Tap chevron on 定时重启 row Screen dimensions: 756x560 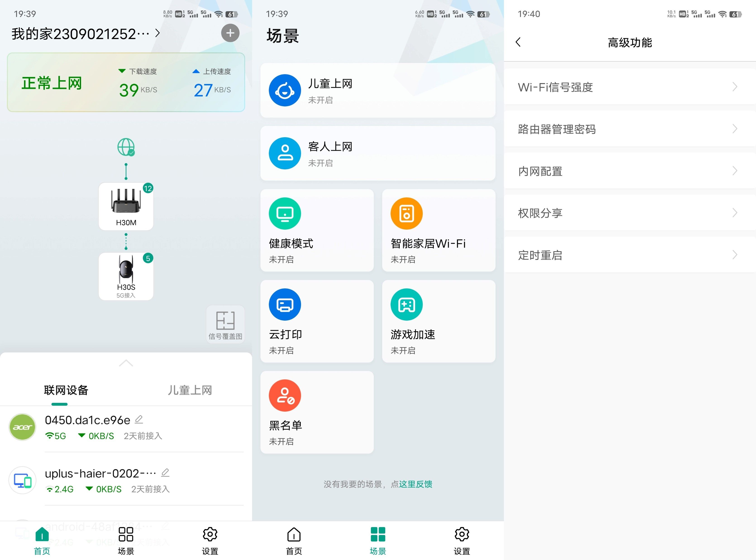click(x=735, y=255)
